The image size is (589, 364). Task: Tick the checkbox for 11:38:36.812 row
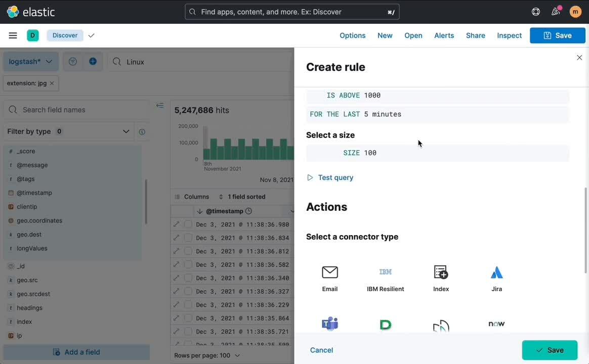(x=188, y=251)
